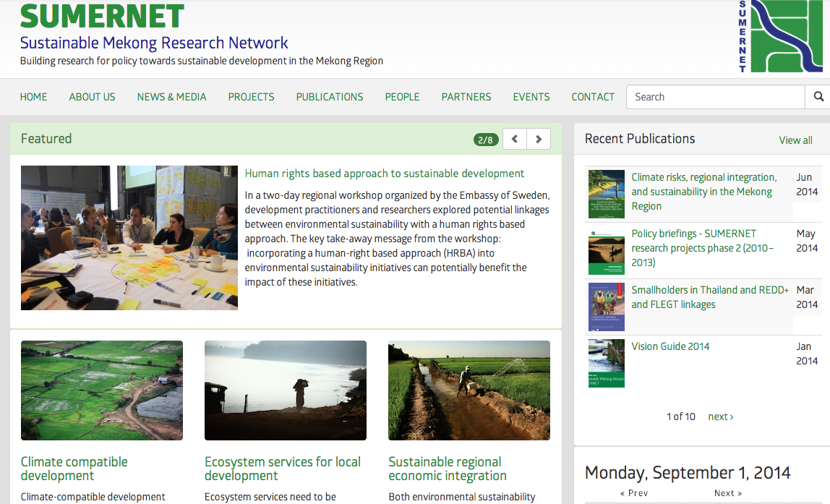The image size is (830, 504).
Task: Open Ecosystem services for local development heading
Action: click(x=283, y=469)
